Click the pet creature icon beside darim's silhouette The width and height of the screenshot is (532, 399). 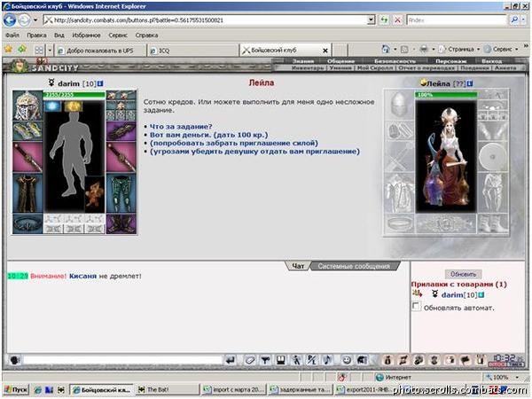click(94, 194)
